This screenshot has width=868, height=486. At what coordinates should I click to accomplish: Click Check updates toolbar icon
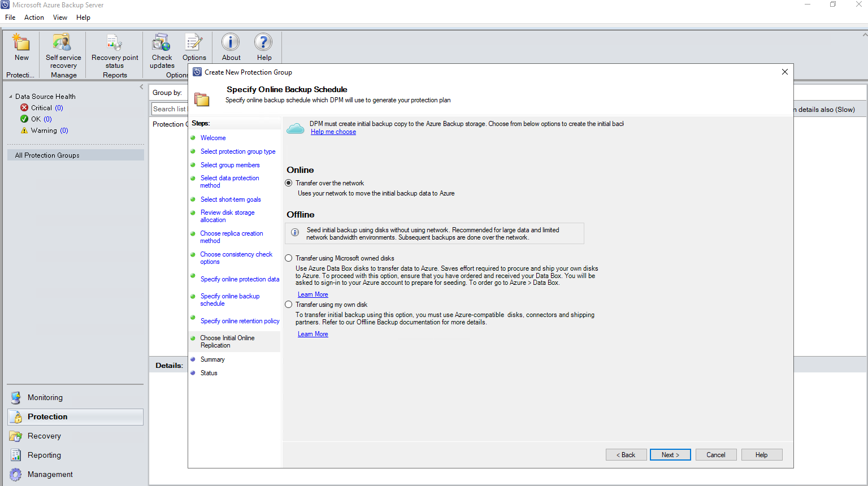[x=162, y=42]
